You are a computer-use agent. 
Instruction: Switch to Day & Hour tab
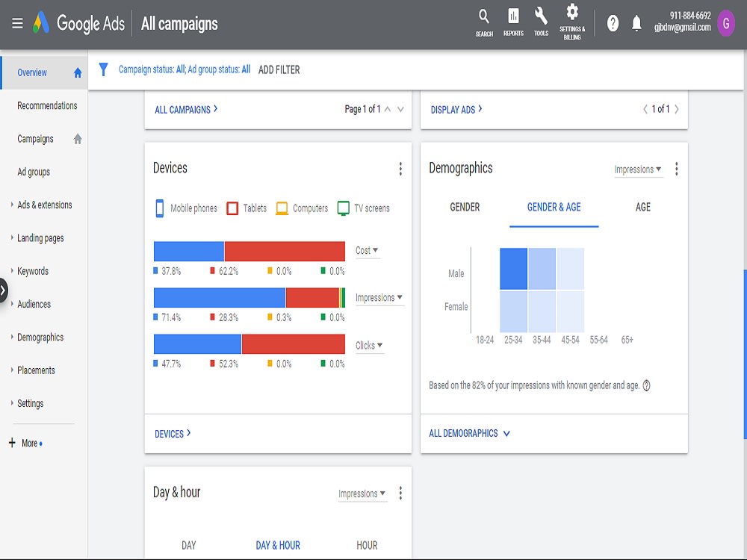pyautogui.click(x=278, y=545)
